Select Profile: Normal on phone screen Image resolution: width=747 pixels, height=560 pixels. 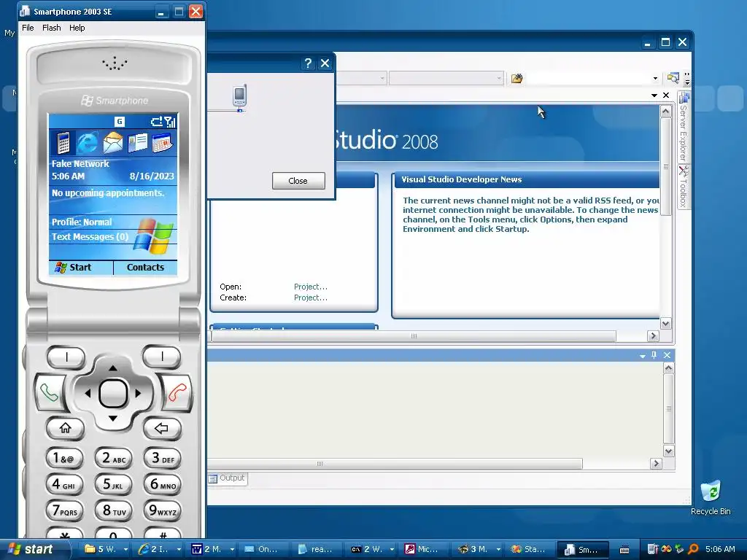82,222
